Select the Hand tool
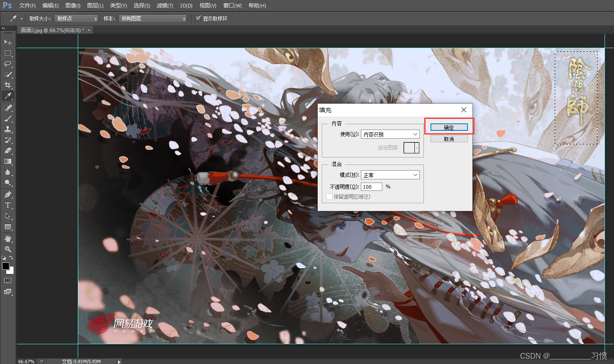Image resolution: width=614 pixels, height=364 pixels. (8, 239)
